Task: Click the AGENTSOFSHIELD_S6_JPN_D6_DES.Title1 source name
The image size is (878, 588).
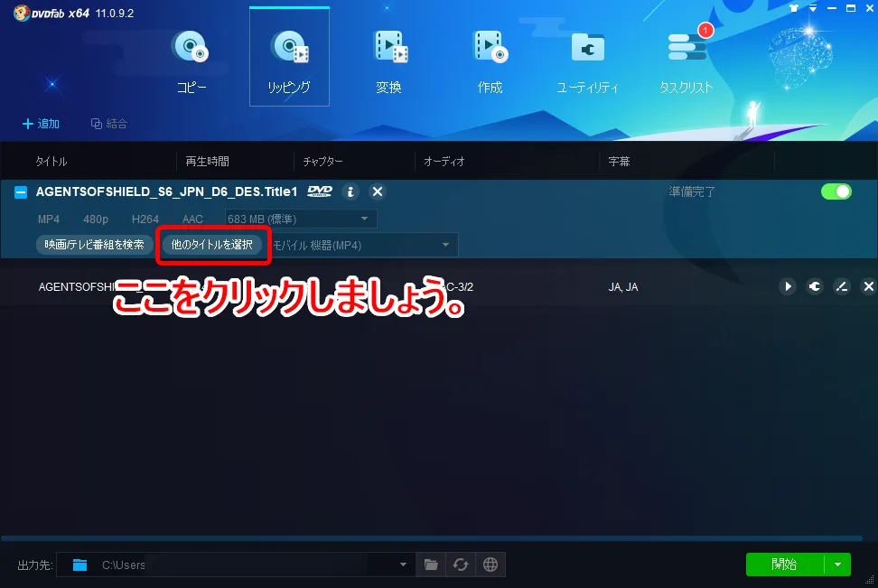Action: 166,191
